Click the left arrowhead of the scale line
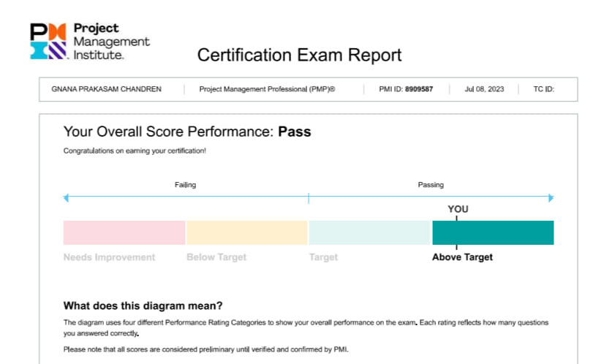This screenshot has height=364, width=601. click(x=66, y=198)
